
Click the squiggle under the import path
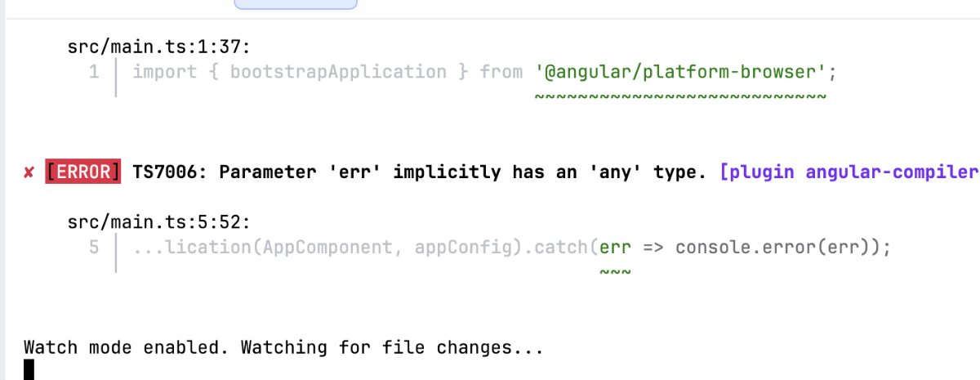pos(680,97)
